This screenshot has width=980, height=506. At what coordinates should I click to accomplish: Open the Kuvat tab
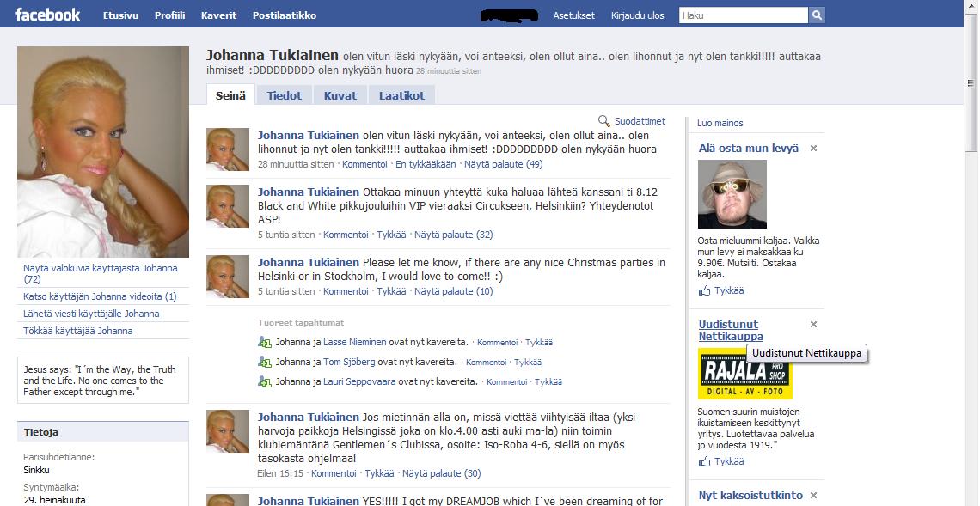coord(340,95)
